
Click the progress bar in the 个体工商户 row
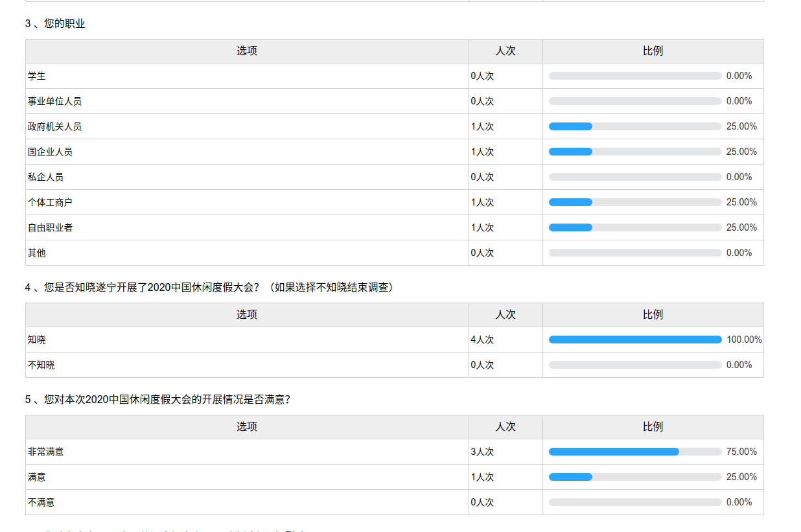(634, 202)
